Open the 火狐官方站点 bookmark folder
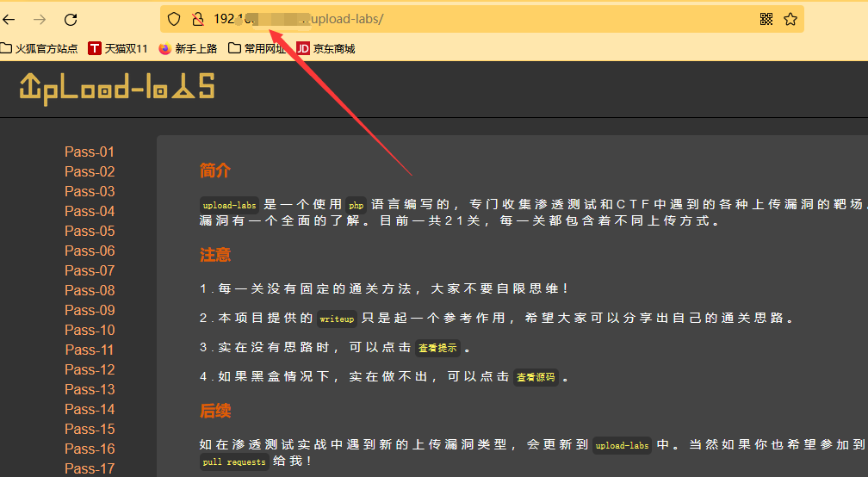This screenshot has width=868, height=477. [x=40, y=49]
